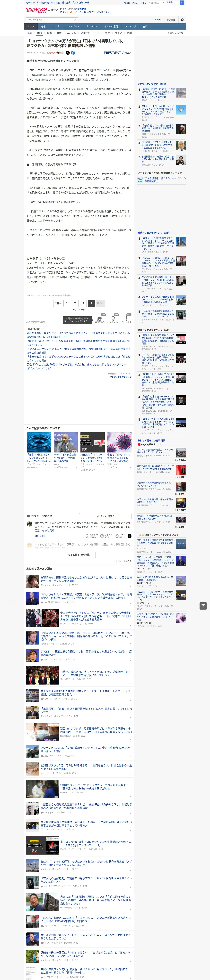Open related link 食習慣でも、運動不足でもない

pos(86,579)
